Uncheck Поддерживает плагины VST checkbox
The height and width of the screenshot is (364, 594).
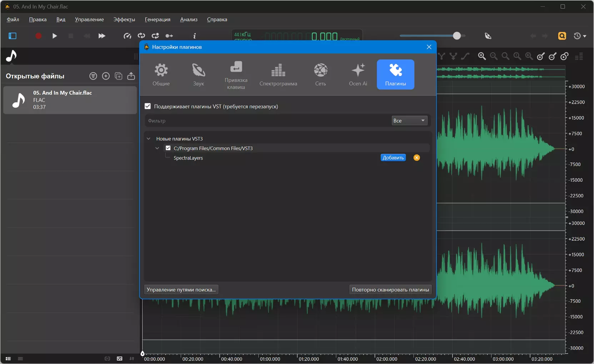[148, 106]
